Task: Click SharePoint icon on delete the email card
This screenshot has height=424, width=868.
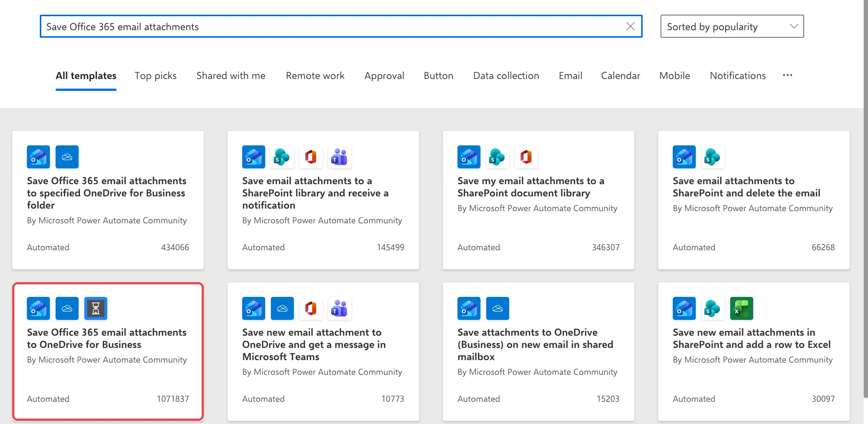Action: (x=713, y=157)
